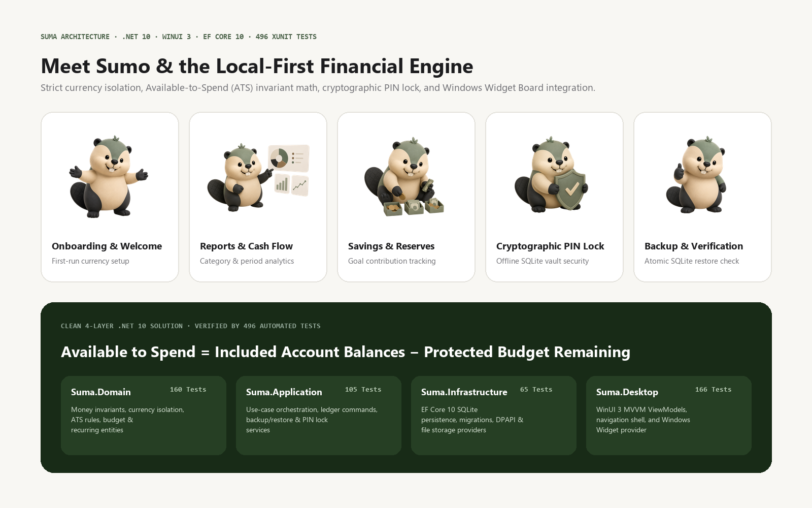Click the 'Goal contribution tracking' caption
Viewport: 812px width, 508px height.
coord(392,261)
